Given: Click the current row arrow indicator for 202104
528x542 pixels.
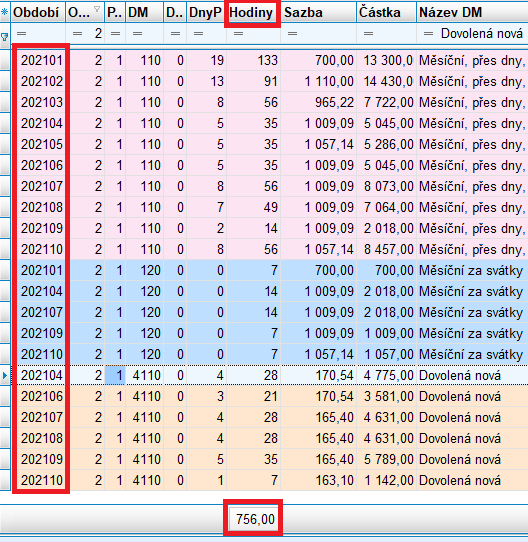Looking at the screenshot, I should click(5, 375).
